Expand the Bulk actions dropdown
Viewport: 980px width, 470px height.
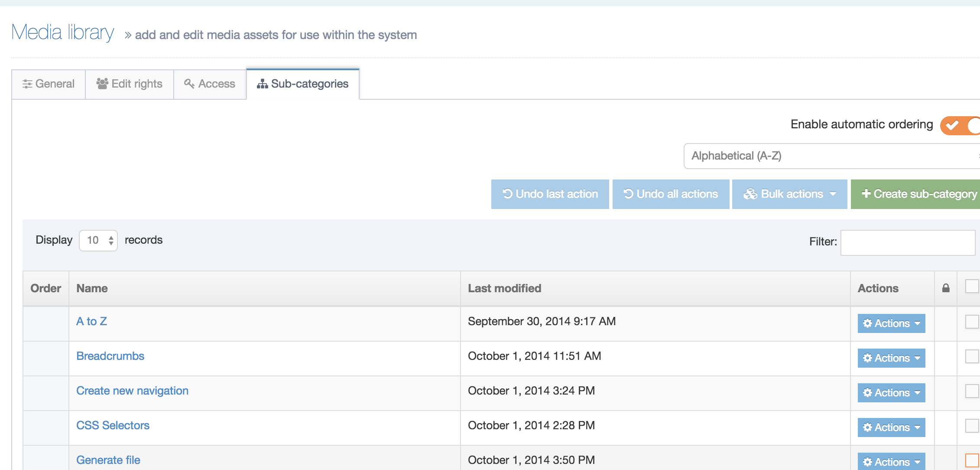point(789,194)
